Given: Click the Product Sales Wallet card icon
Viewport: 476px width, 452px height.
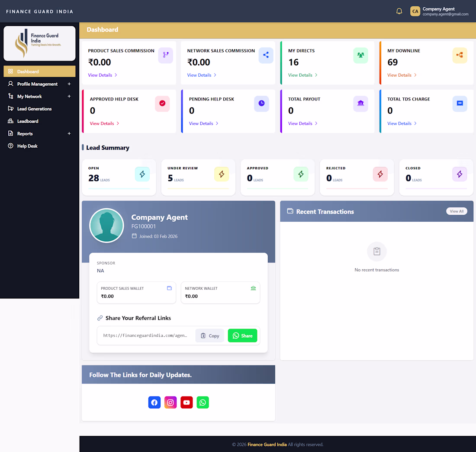Looking at the screenshot, I should [169, 288].
